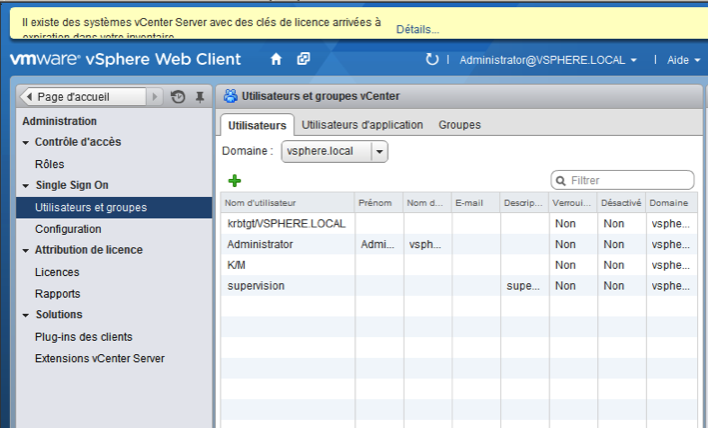Viewport: 708px width, 428px height.
Task: Click the refresh icon in the header
Action: tap(432, 60)
